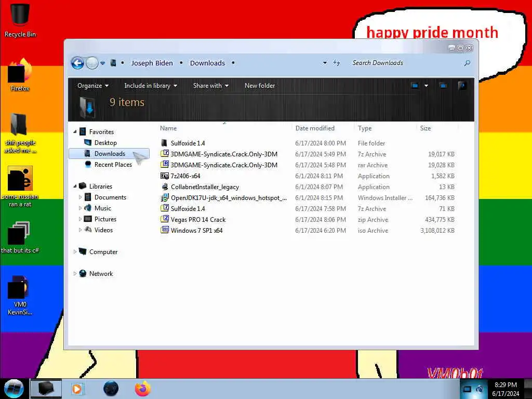Select the Vegas PRO 14 Crack zip file
Viewport: 532px width, 399px height.
coord(198,220)
